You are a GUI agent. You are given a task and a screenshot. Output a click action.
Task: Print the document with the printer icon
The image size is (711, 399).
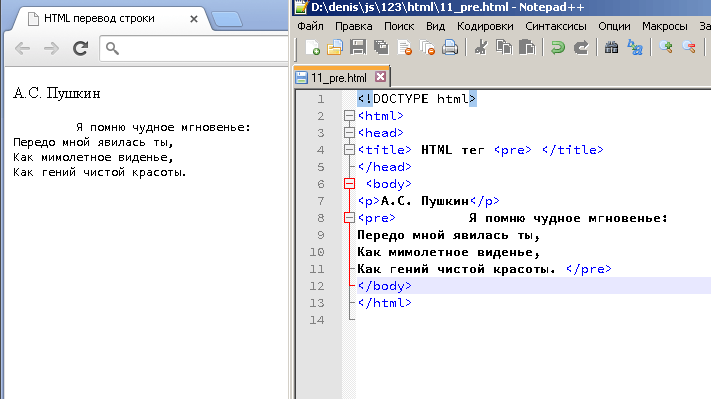[x=450, y=48]
